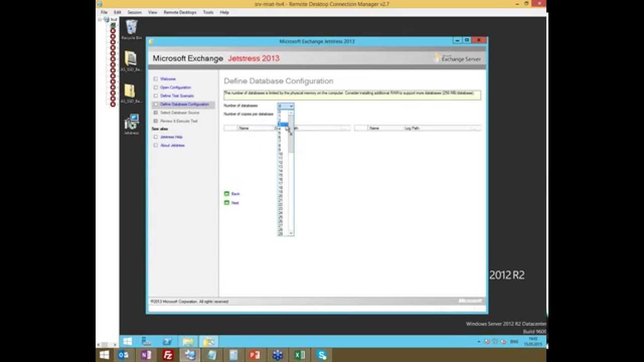Open PowerPoint from host taskbar

tap(255, 355)
